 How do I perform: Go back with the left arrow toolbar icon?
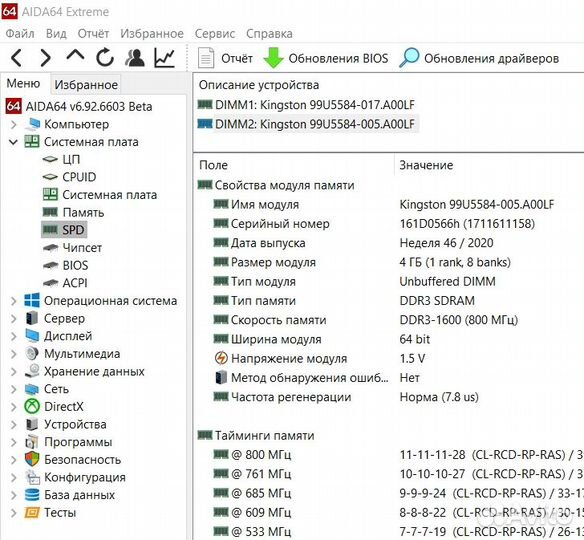pos(16,58)
